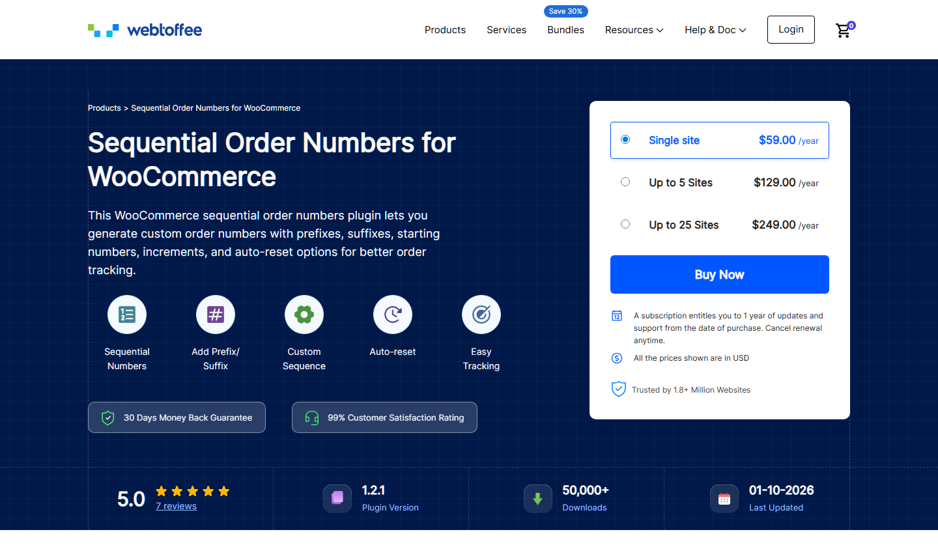The image size is (938, 560).
Task: Select the Single site radio button
Action: [625, 139]
